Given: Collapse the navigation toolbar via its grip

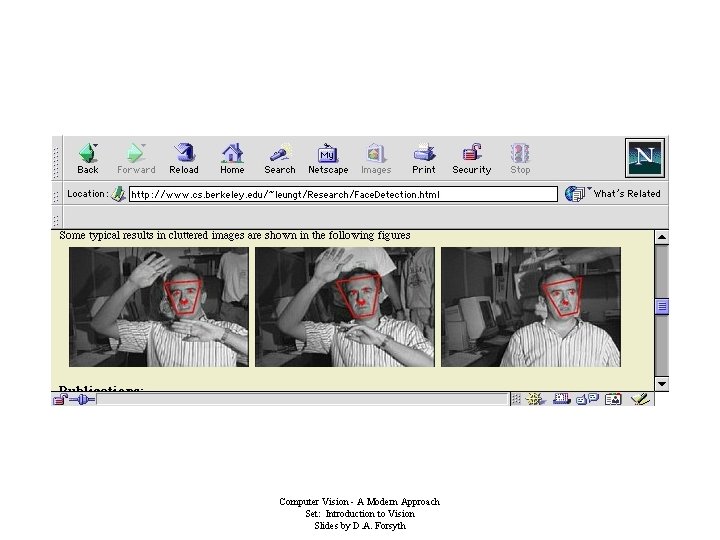Looking at the screenshot, I should (56, 162).
